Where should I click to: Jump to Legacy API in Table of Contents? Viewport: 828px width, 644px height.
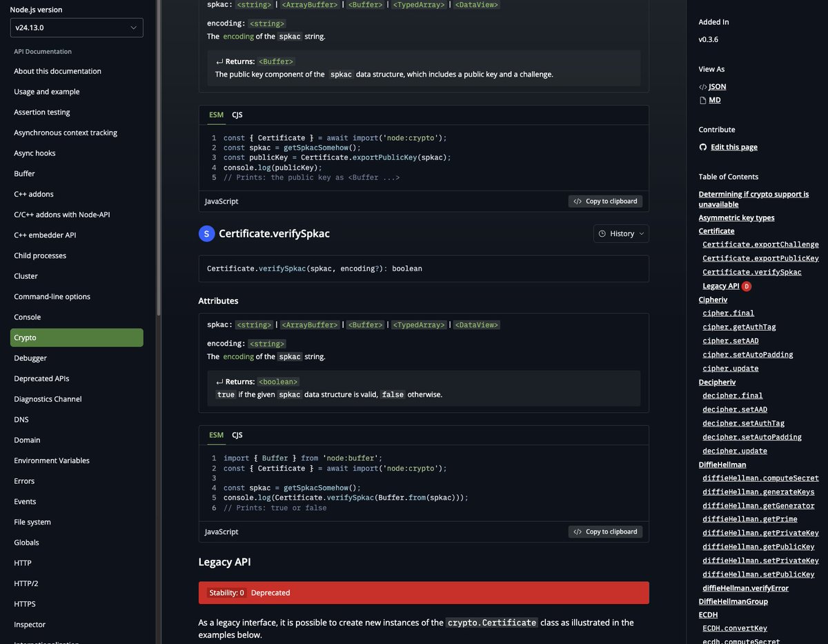pos(720,286)
